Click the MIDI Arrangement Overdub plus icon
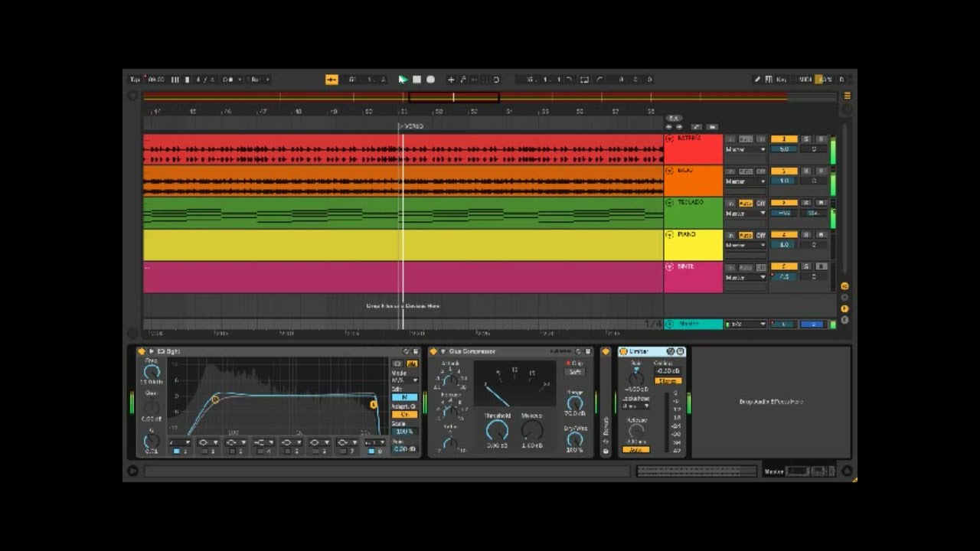980x551 pixels. (x=451, y=80)
